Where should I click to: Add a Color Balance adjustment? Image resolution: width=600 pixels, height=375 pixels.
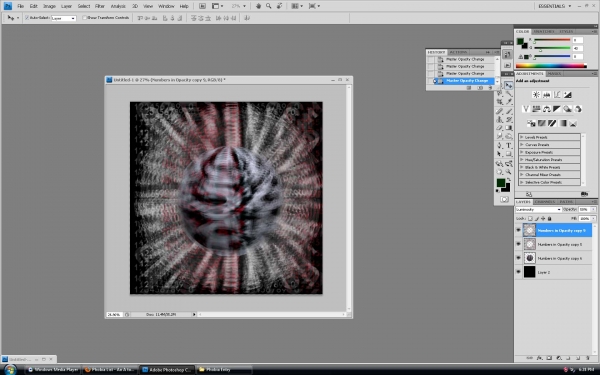(546, 109)
